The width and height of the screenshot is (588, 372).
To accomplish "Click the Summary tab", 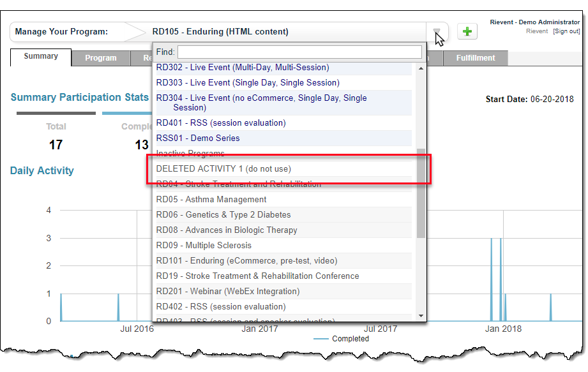I will [41, 56].
